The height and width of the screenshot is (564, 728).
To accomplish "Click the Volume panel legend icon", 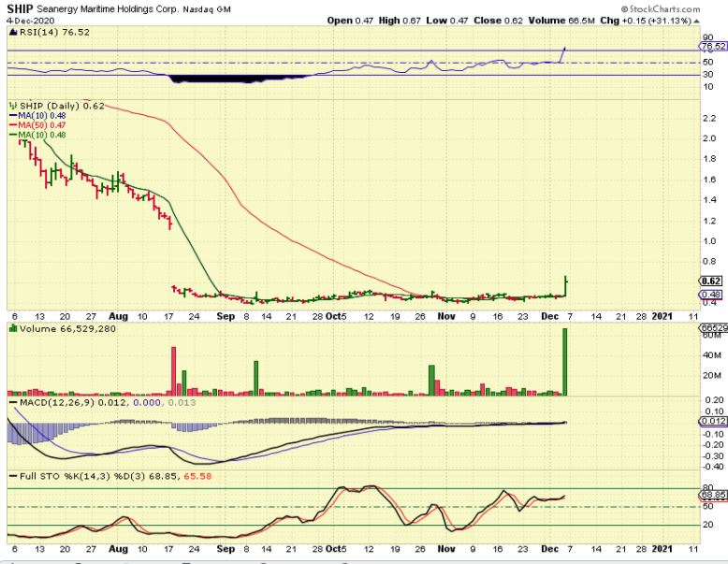I will click(x=10, y=329).
